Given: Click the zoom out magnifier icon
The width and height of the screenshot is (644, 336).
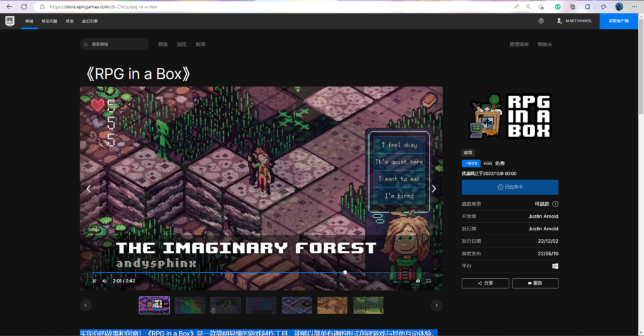Looking at the screenshot, I should pyautogui.click(x=528, y=6).
